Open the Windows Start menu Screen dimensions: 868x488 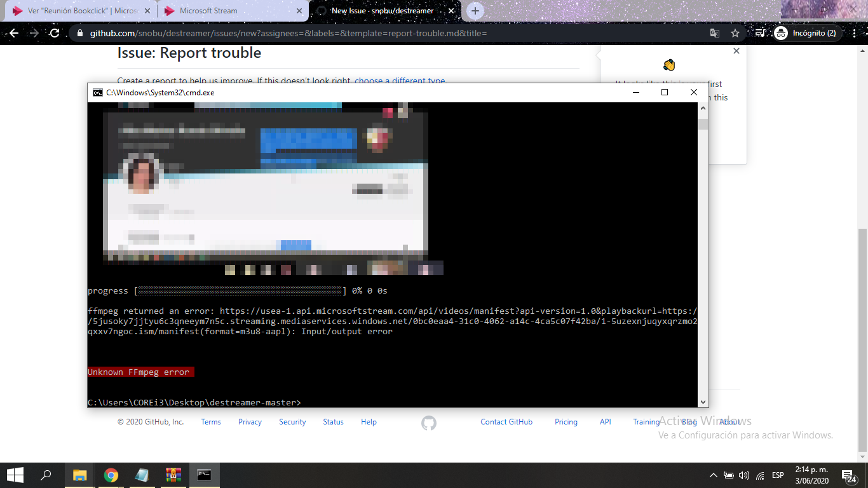pos(15,475)
